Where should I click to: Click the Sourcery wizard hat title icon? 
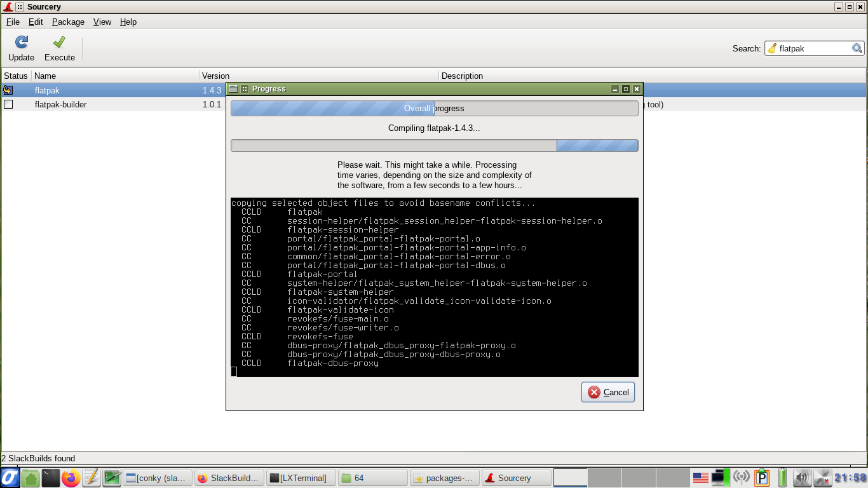coord(8,6)
